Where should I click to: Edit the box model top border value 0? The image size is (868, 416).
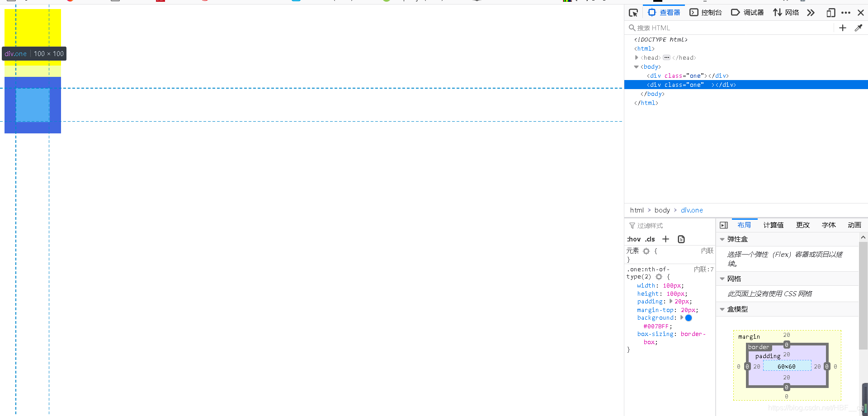pos(787,345)
